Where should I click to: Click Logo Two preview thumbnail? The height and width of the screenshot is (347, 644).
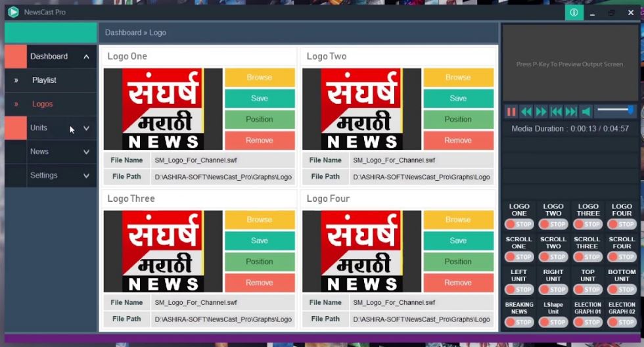point(362,109)
